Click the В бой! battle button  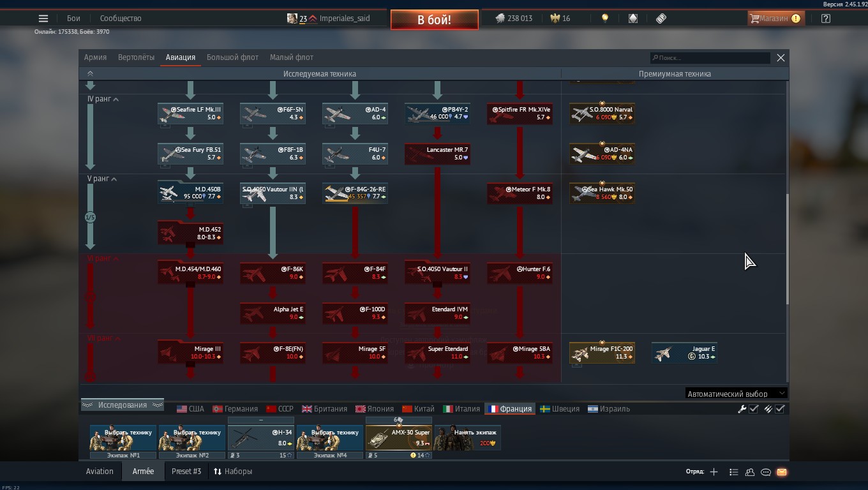click(435, 20)
